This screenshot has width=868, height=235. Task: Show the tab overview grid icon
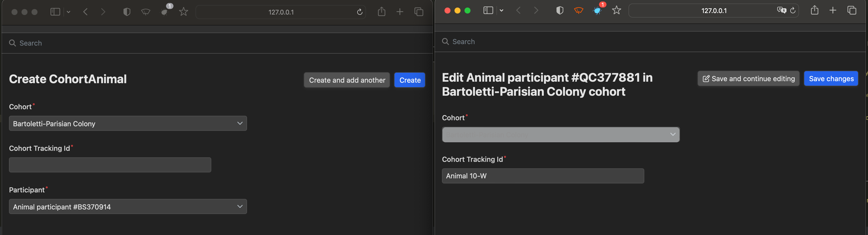click(x=852, y=11)
